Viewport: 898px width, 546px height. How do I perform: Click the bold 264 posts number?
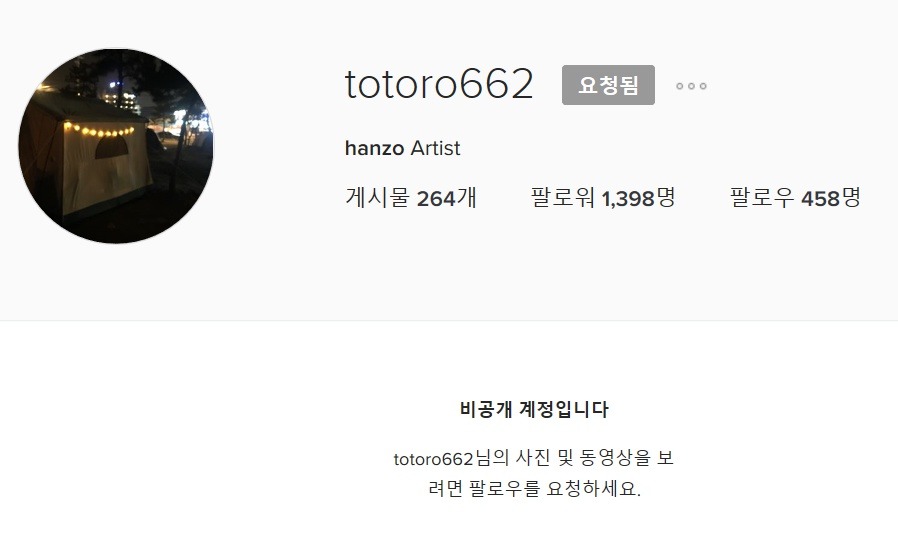(x=436, y=199)
